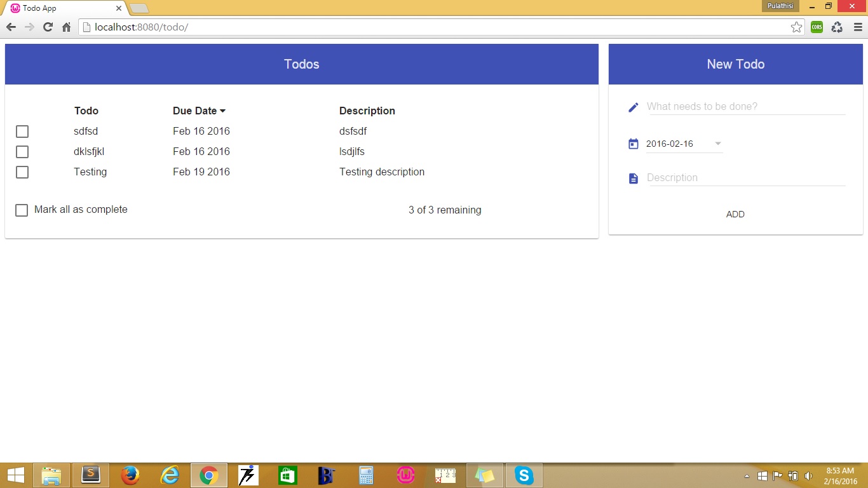Open the Calculator taskbar icon

[x=366, y=475]
